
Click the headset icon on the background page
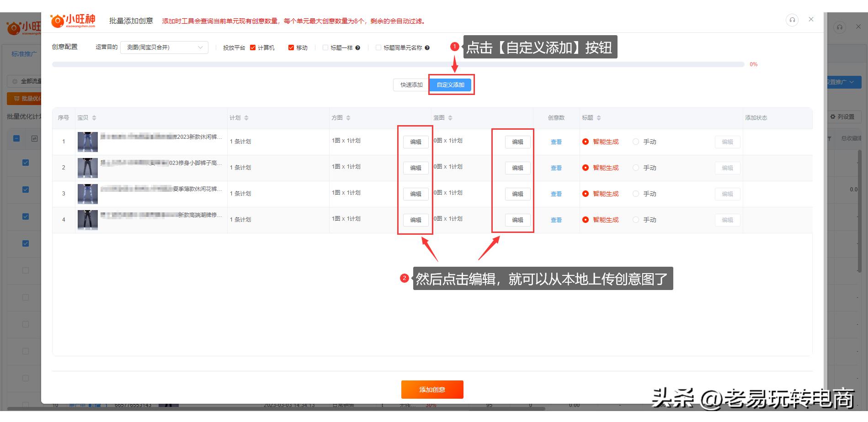(x=840, y=27)
